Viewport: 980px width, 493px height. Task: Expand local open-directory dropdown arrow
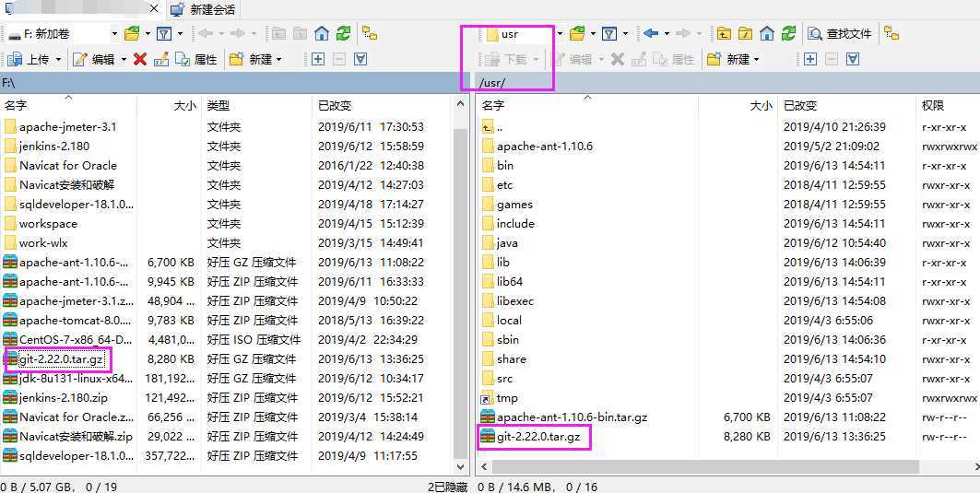[148, 34]
